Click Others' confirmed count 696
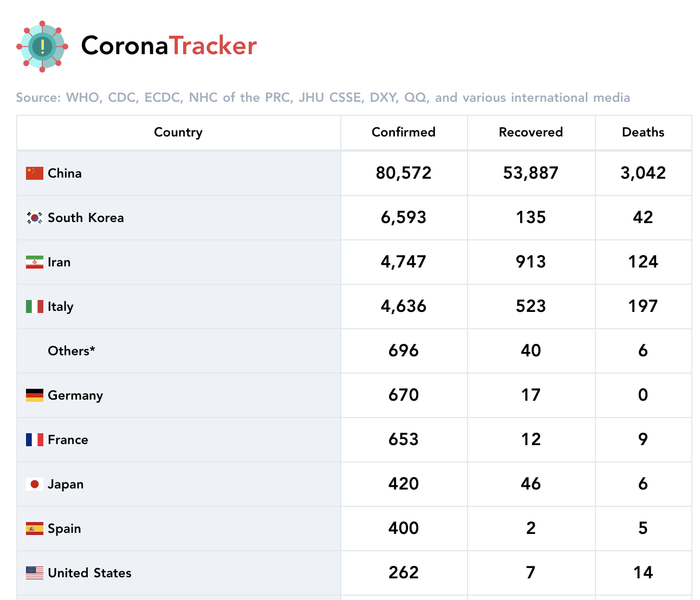The width and height of the screenshot is (700, 600). click(404, 351)
